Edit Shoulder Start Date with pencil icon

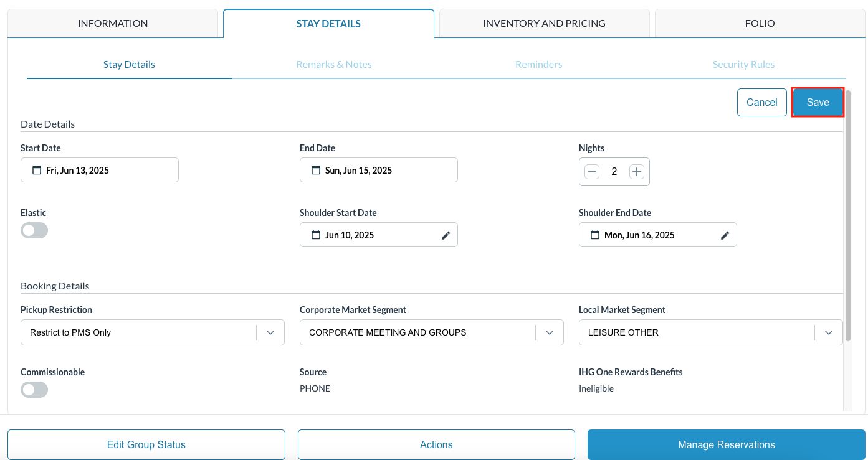[x=446, y=235]
